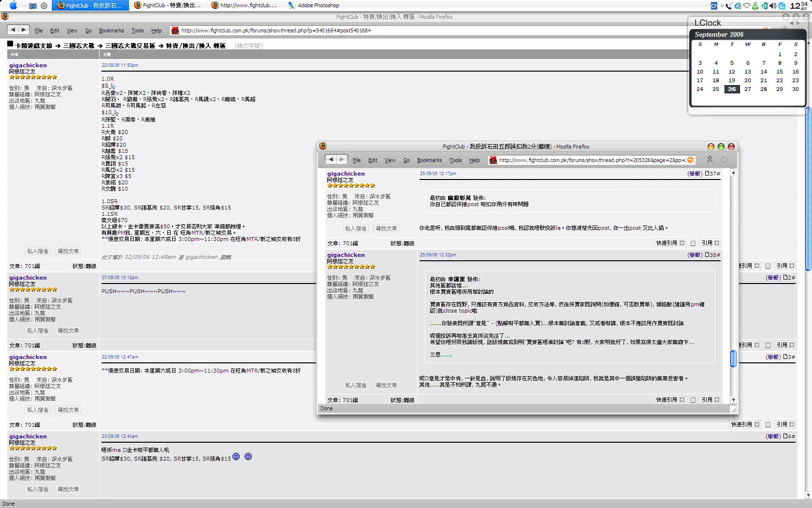Click the front window's scroll-up arrow
The height and width of the screenshot is (508, 812).
point(733,172)
